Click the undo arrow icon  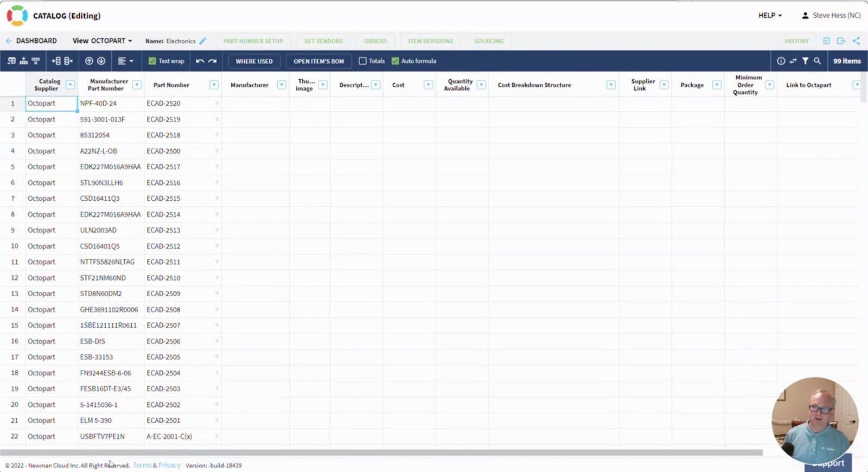click(x=200, y=61)
